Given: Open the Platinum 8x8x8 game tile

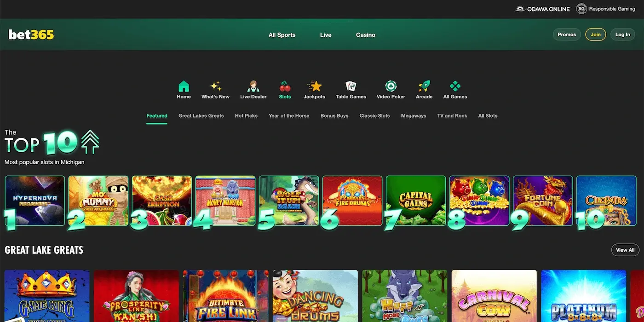Looking at the screenshot, I should pos(583,296).
